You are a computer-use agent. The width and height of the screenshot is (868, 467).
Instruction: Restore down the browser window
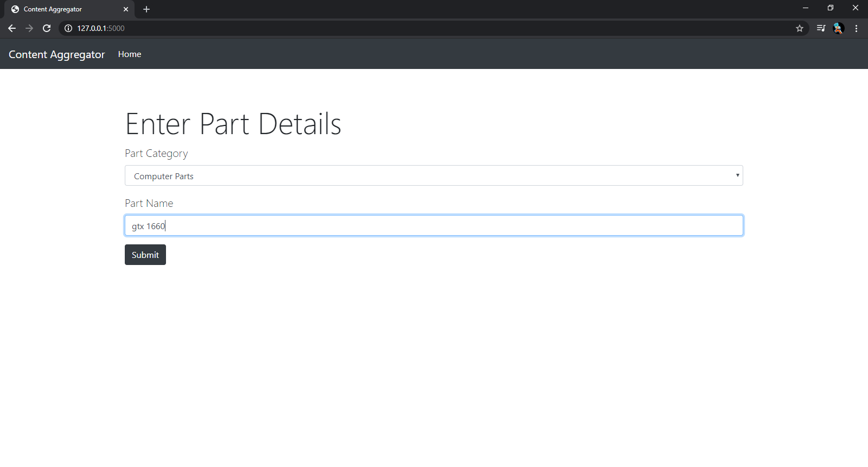(x=831, y=8)
